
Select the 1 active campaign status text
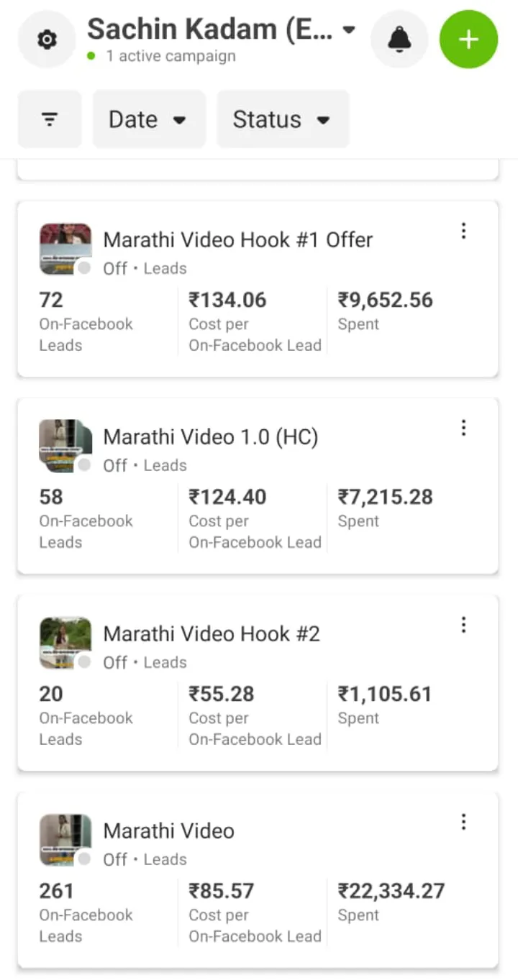click(171, 56)
